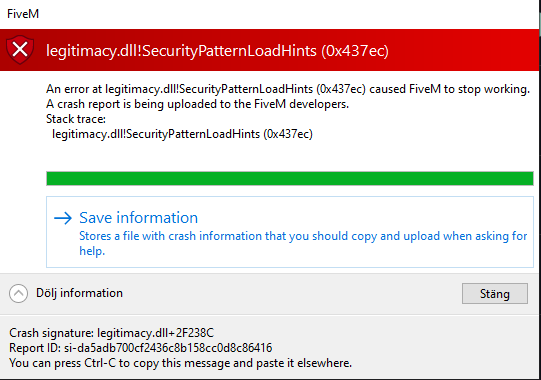Close the dialog with the Stäng button
The width and height of the screenshot is (541, 380).
click(x=495, y=294)
